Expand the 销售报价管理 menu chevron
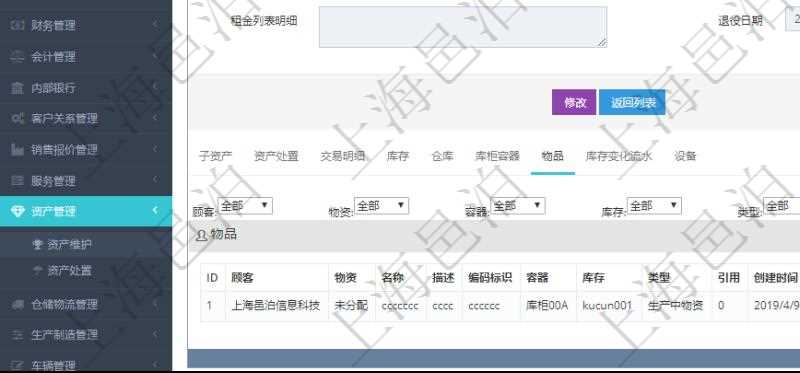This screenshot has width=800, height=373. point(155,149)
